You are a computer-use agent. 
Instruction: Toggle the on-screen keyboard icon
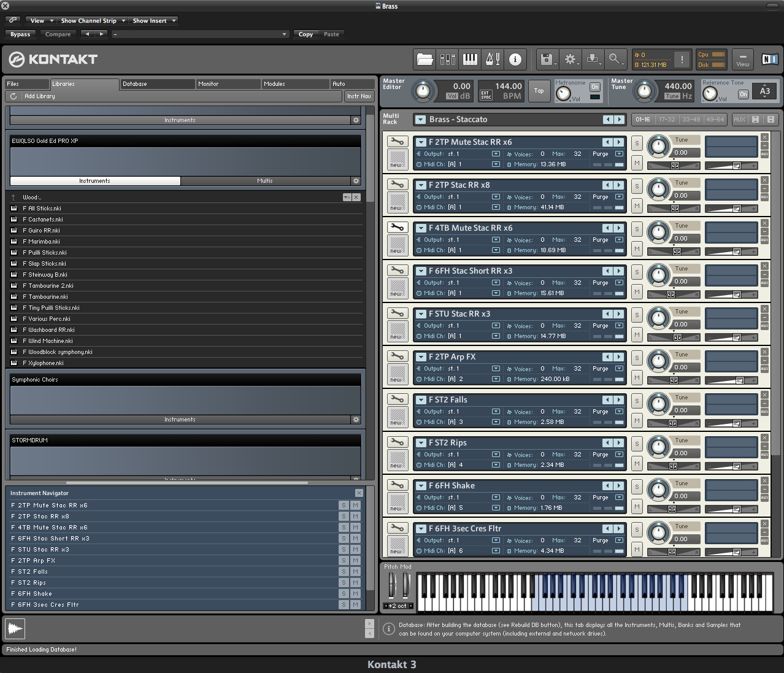470,59
